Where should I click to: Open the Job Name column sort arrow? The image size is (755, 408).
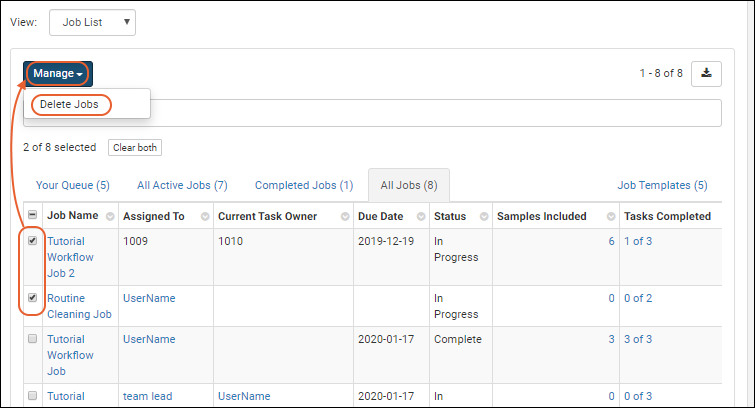tap(109, 217)
